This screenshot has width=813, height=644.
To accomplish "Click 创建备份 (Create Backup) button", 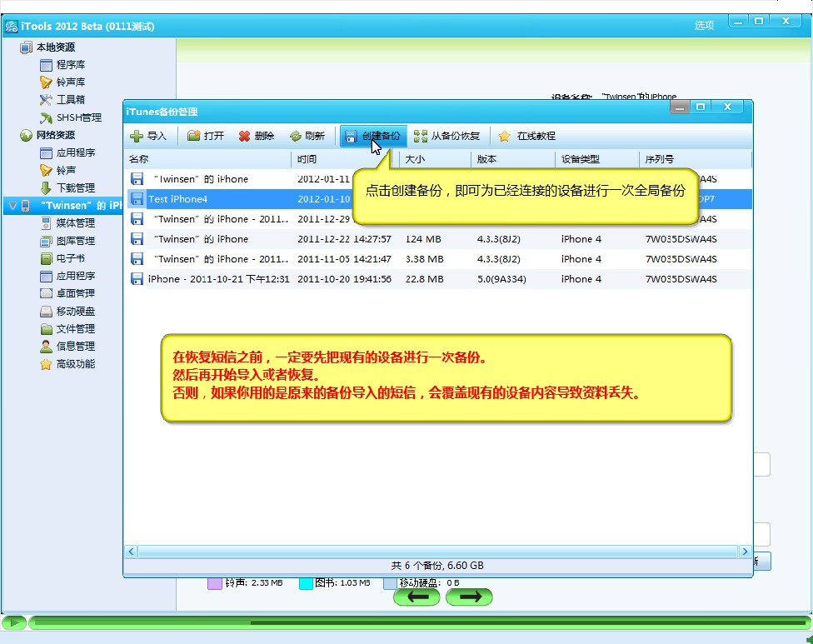I will tap(372, 136).
